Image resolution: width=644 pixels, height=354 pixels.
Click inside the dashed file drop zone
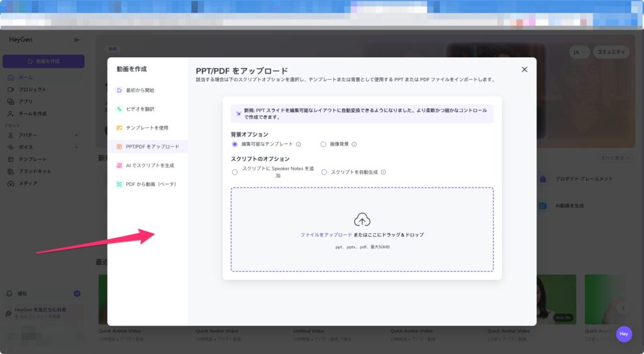tap(362, 230)
